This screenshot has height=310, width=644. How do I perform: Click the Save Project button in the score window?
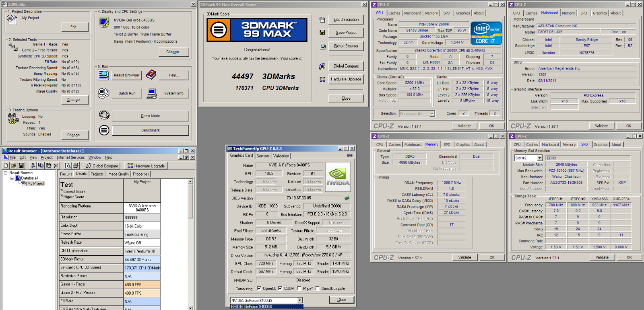click(346, 33)
